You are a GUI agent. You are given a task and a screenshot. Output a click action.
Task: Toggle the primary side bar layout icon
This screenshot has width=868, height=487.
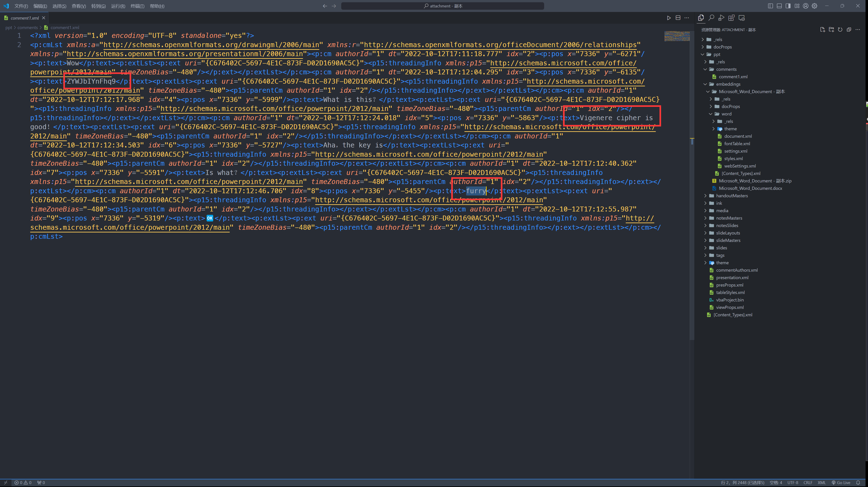[x=770, y=6]
